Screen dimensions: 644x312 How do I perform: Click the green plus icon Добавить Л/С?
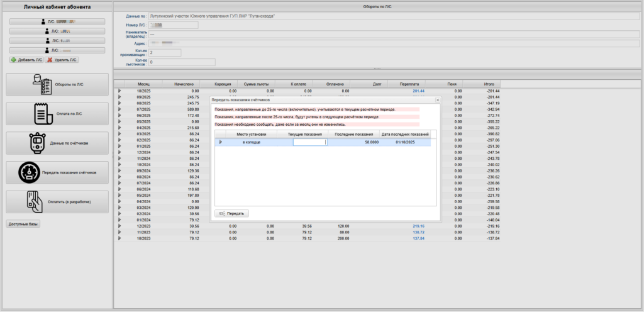[13, 60]
